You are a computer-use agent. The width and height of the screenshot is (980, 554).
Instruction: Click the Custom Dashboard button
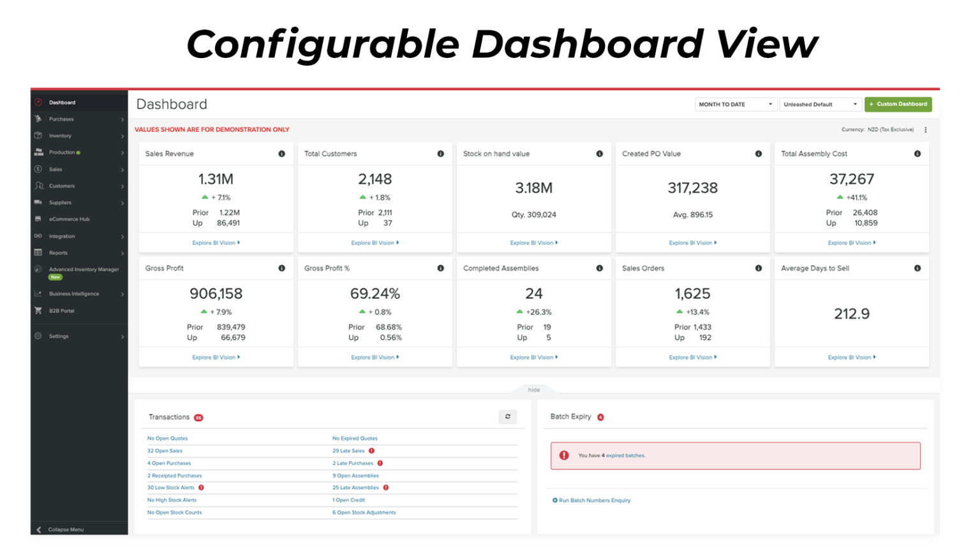coord(898,105)
